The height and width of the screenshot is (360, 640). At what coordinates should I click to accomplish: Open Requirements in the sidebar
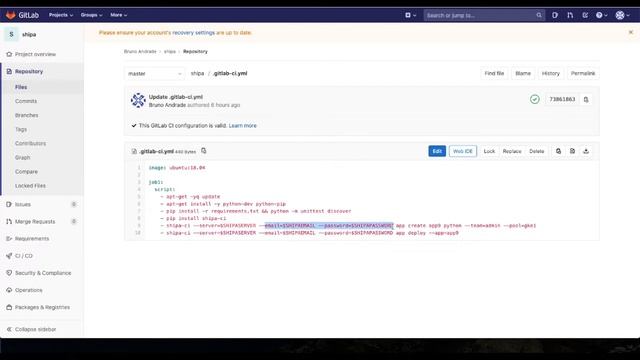click(32, 239)
